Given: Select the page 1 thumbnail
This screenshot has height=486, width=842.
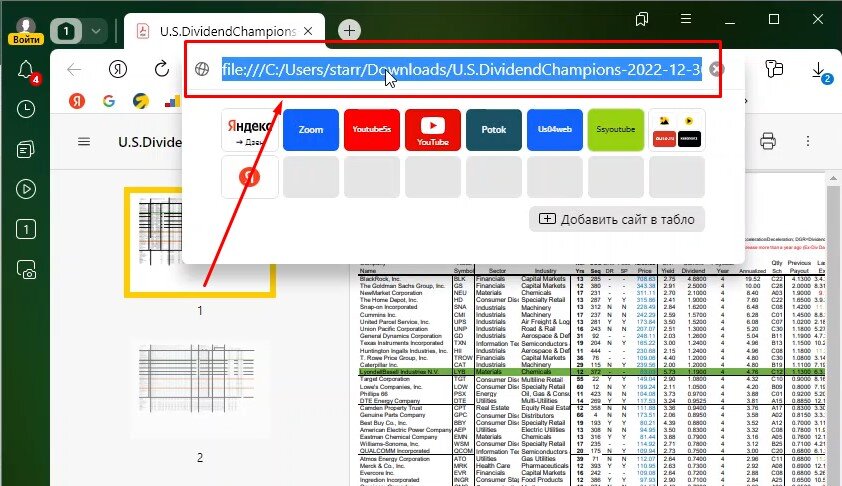Looking at the screenshot, I should [200, 242].
